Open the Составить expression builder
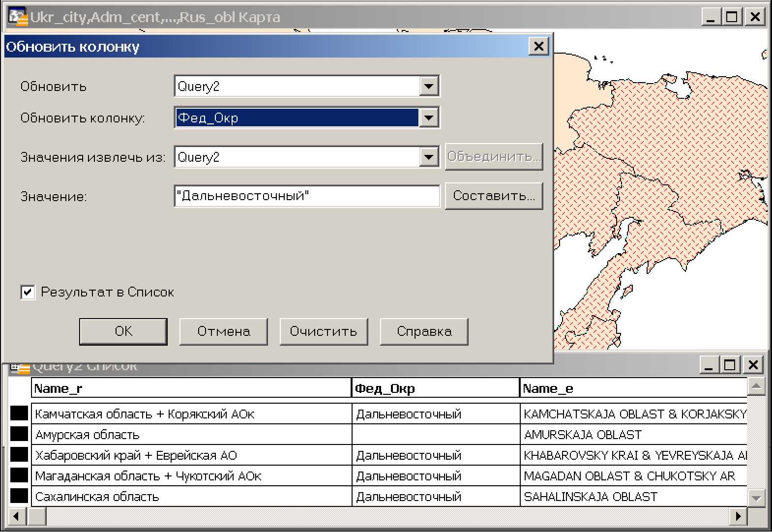Viewport: 772px width, 532px height. pyautogui.click(x=494, y=196)
